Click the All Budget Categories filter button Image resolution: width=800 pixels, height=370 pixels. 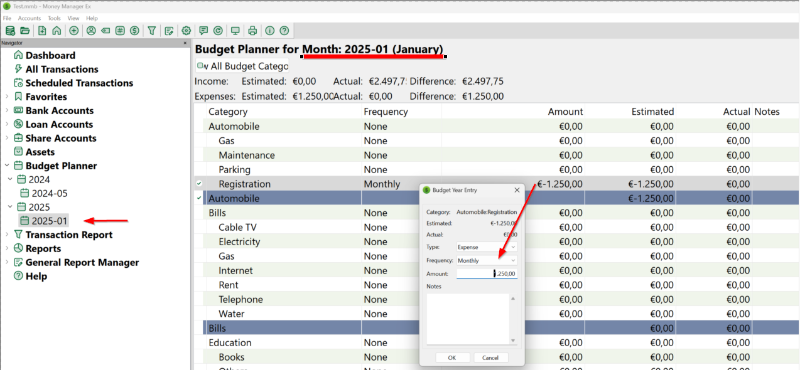242,66
